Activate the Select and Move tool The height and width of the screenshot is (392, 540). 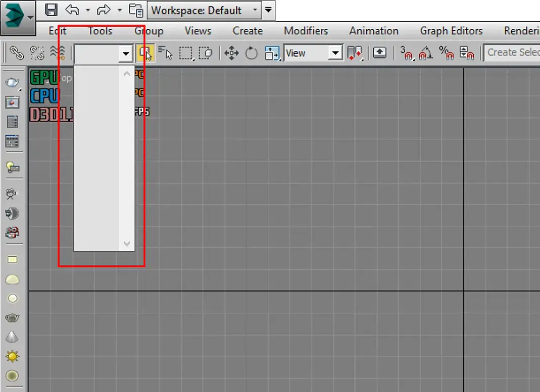(231, 53)
